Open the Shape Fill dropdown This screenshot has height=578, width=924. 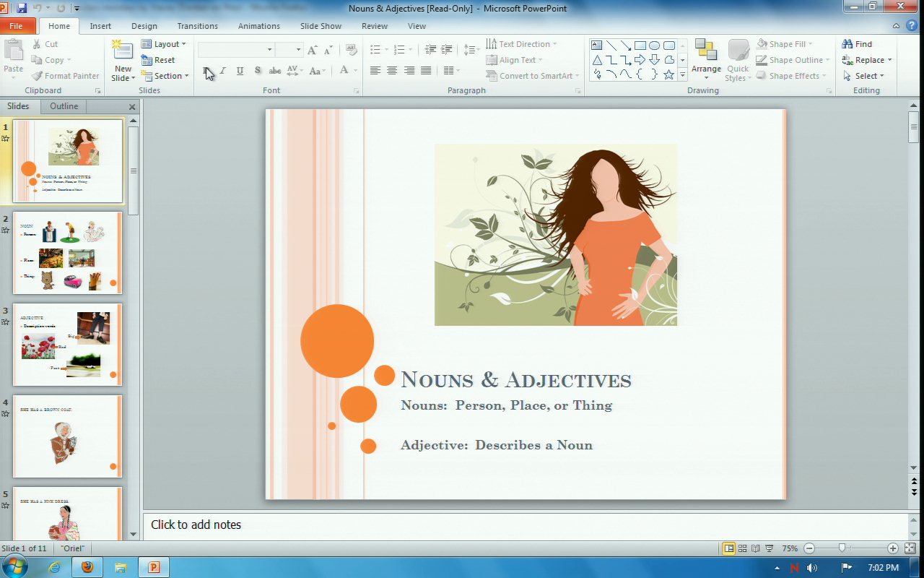(x=785, y=44)
